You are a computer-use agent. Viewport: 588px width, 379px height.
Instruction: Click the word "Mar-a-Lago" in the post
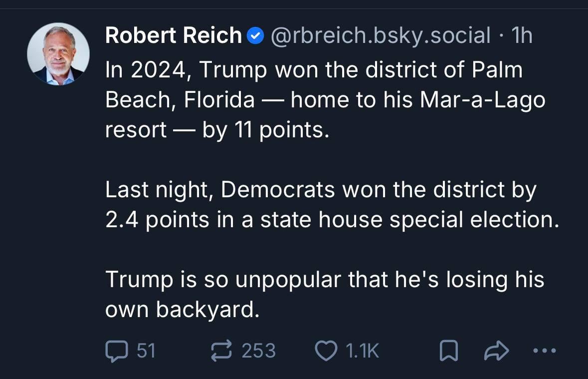tap(483, 100)
